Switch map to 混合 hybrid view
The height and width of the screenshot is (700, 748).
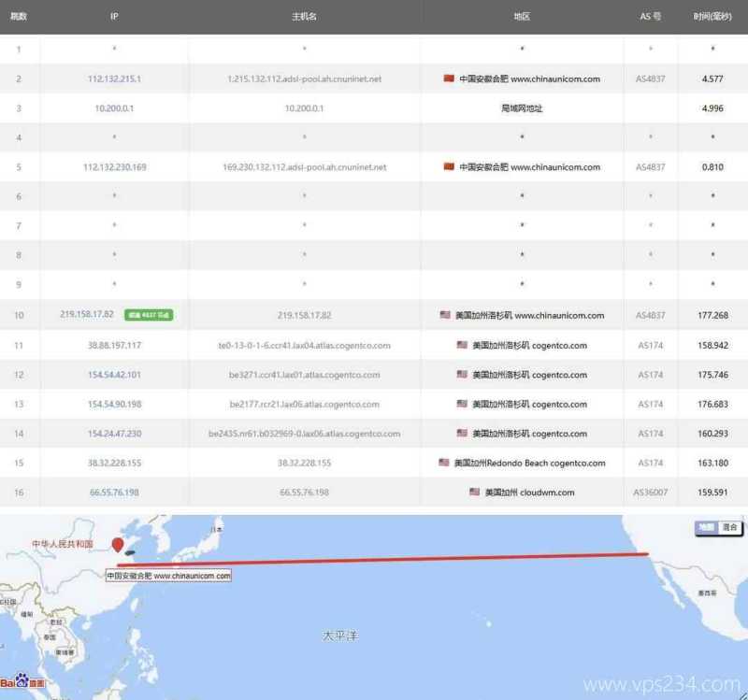[728, 527]
